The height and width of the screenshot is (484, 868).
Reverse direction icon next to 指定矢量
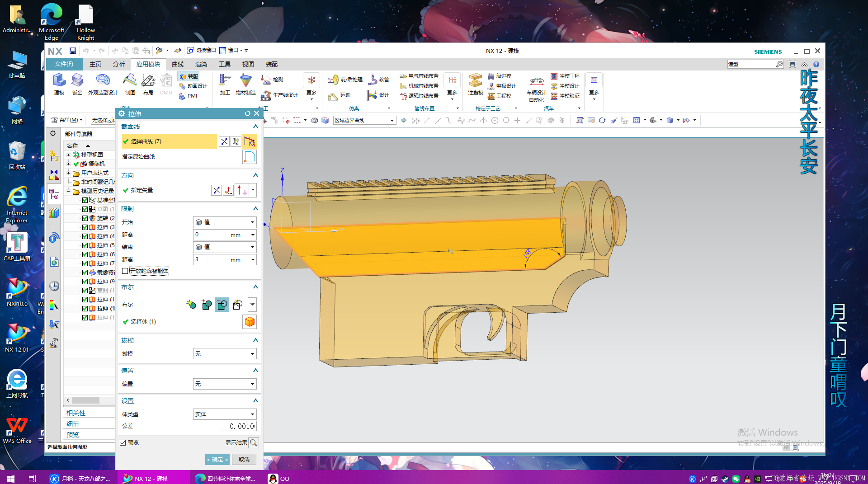click(217, 190)
